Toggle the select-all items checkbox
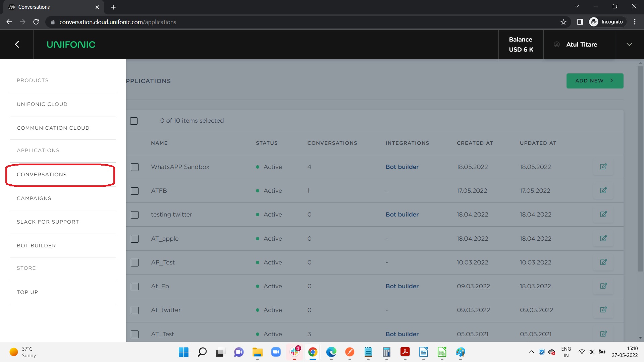644x362 pixels. (x=134, y=121)
